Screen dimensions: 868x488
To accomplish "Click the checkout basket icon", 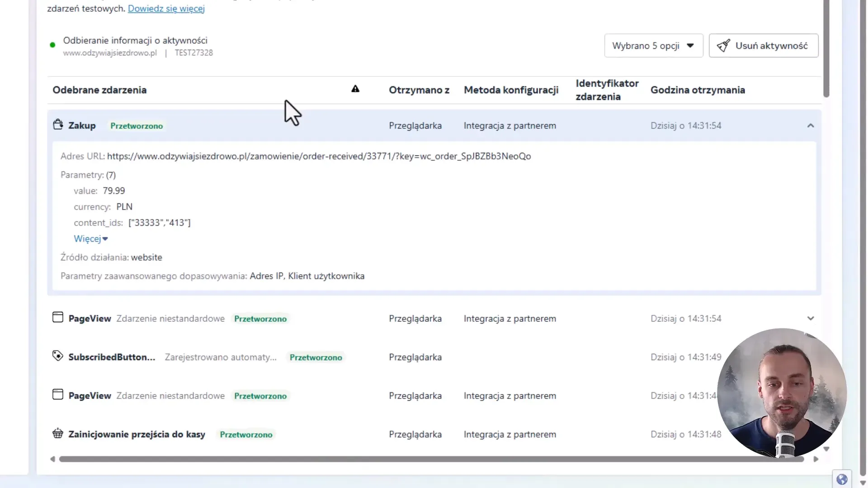I will [x=58, y=433].
